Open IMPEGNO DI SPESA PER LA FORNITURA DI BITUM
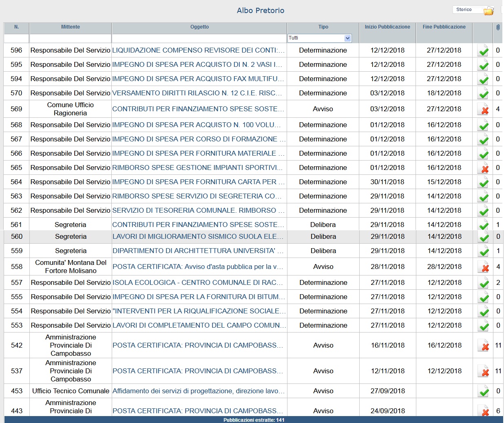This screenshot has width=504, height=423. (x=199, y=297)
